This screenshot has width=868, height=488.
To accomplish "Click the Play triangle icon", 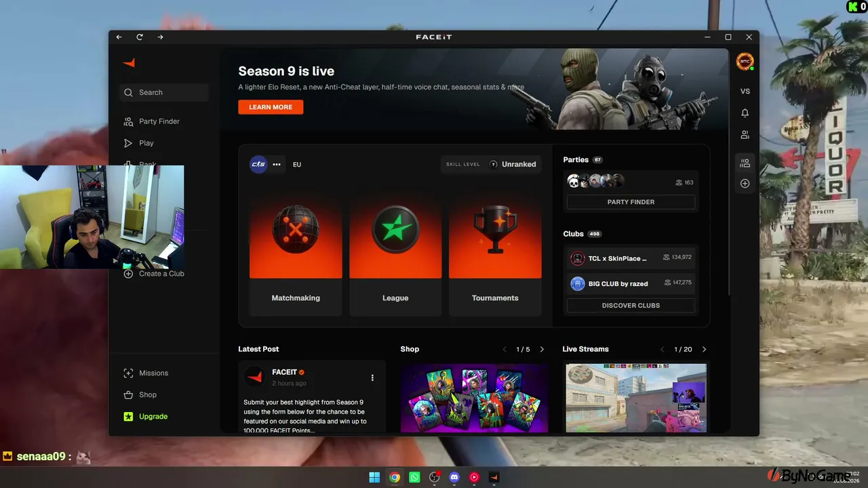I will [128, 143].
